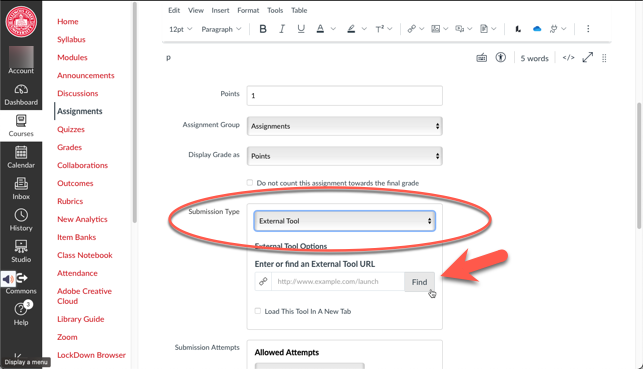Click the editor resize handle
The image size is (643, 369).
pos(604,58)
